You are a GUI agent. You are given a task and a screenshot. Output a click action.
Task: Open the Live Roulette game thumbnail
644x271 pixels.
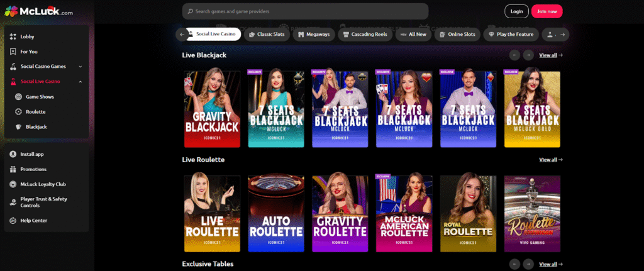pos(212,213)
